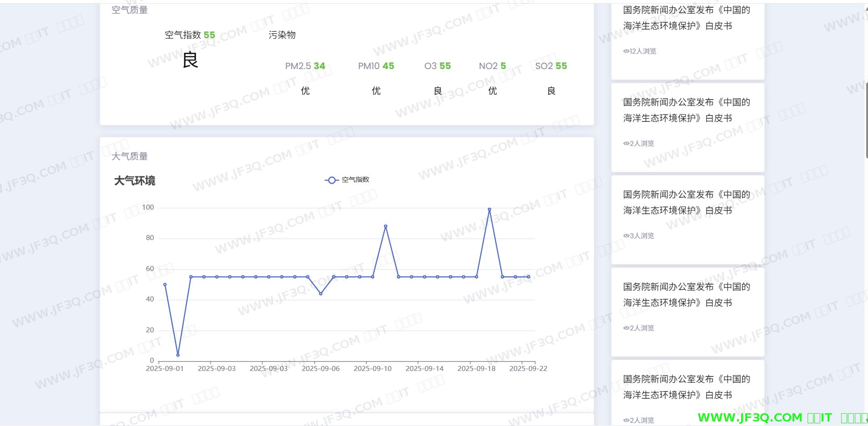Click the 大气环境 chart title

pyautogui.click(x=135, y=181)
